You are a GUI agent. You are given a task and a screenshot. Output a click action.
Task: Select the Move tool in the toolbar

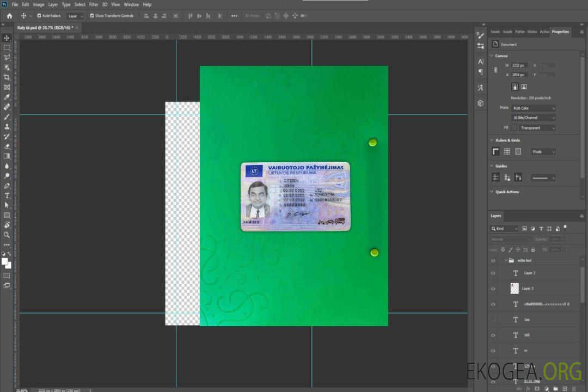pyautogui.click(x=7, y=38)
